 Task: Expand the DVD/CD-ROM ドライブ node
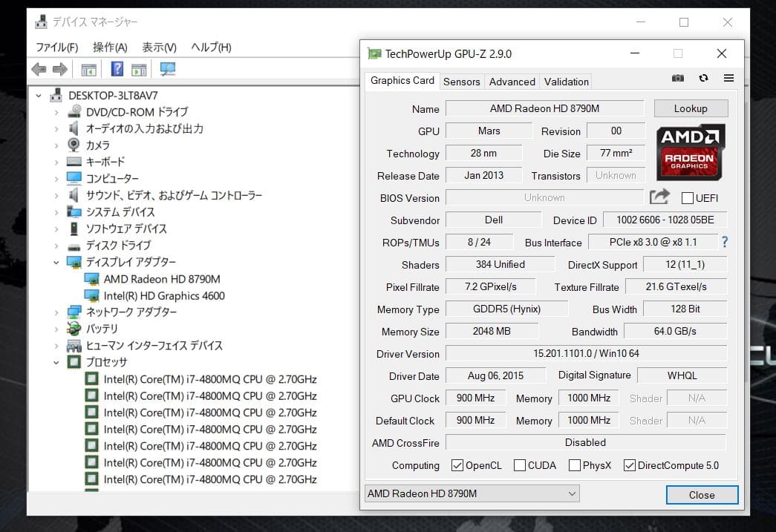coord(56,112)
